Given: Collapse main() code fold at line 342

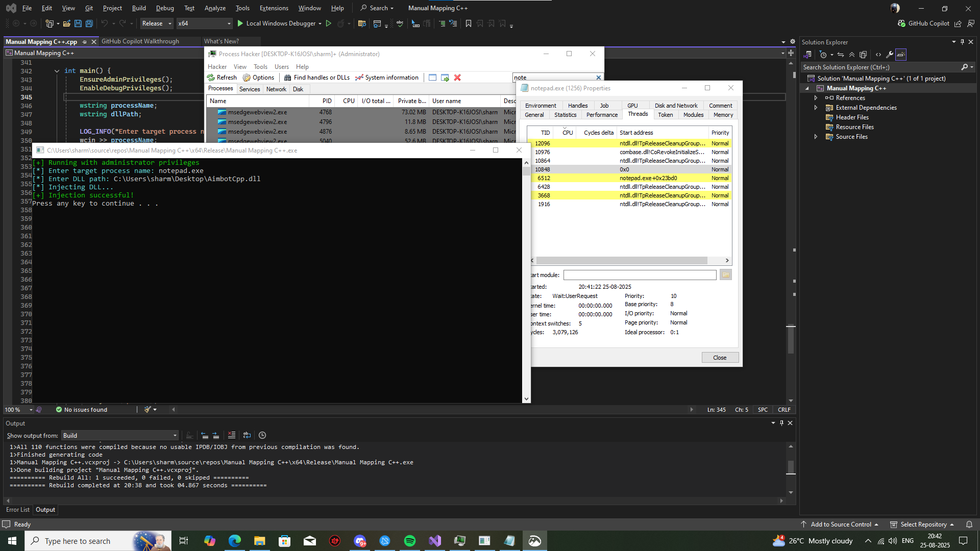Looking at the screenshot, I should (57, 71).
